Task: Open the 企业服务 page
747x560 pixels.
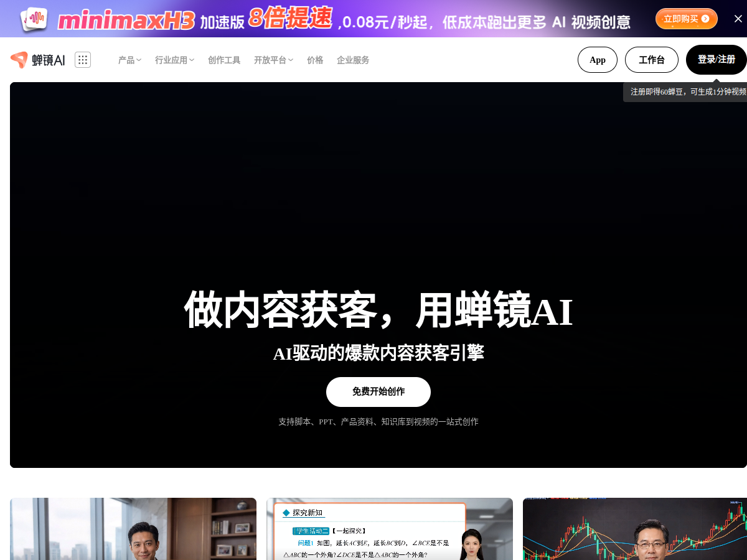Action: point(353,60)
